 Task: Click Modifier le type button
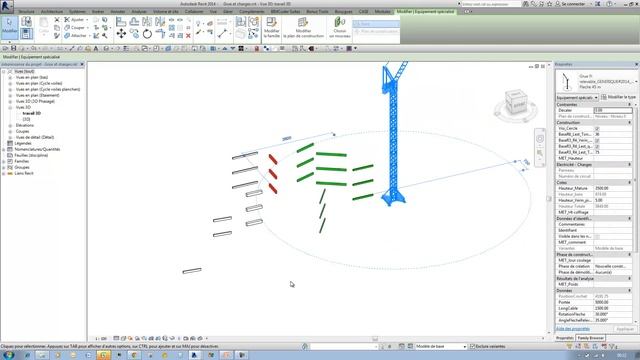coord(618,97)
